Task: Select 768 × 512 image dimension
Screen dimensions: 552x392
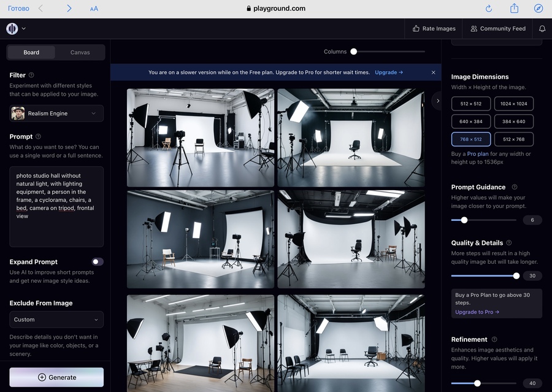Action: [x=471, y=139]
